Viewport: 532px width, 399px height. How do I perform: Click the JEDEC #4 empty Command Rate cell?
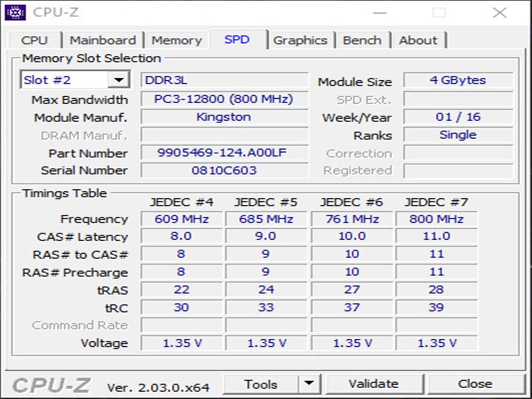tap(182, 325)
